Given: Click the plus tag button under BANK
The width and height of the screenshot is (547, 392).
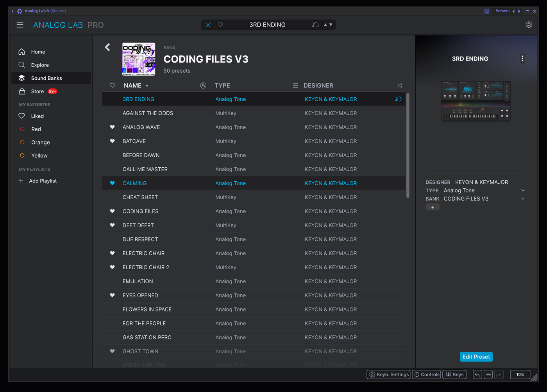Looking at the screenshot, I should [x=433, y=207].
